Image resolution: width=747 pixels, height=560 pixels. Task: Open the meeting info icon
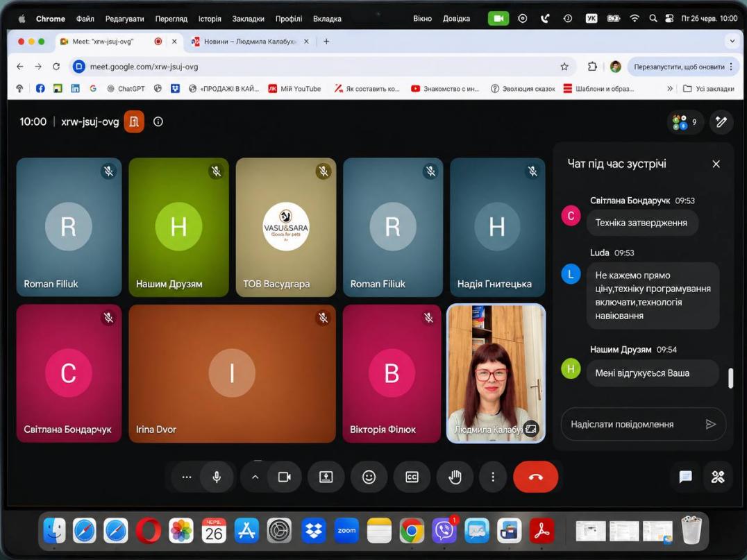pyautogui.click(x=158, y=122)
